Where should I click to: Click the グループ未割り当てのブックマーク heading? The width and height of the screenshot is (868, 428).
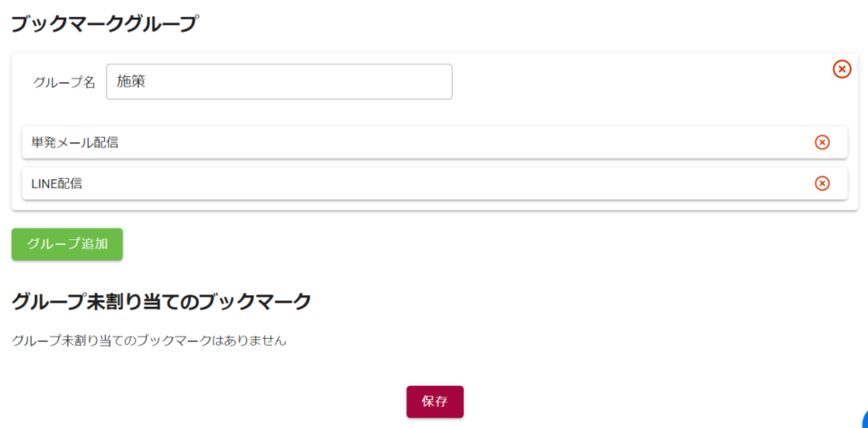tap(161, 301)
